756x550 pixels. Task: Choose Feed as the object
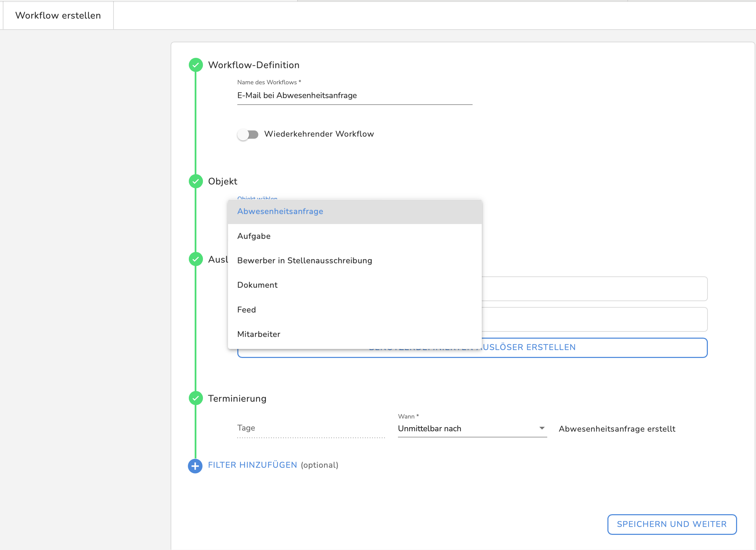coord(246,310)
